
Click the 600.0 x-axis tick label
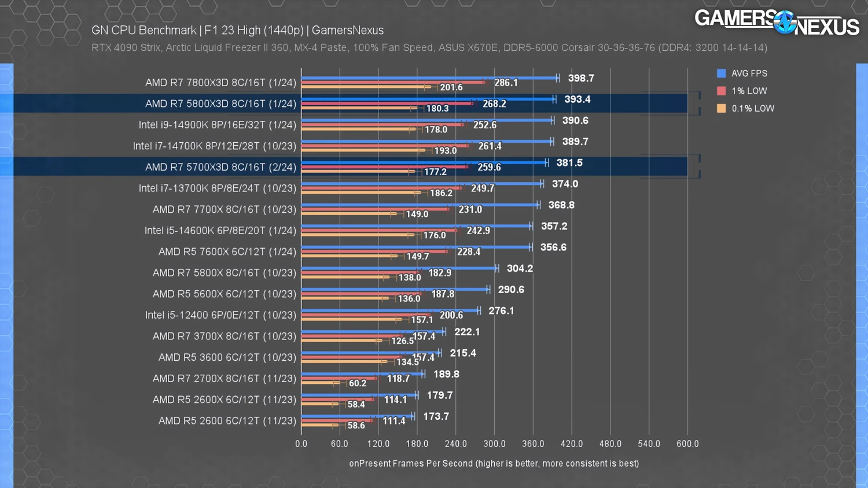tap(687, 444)
